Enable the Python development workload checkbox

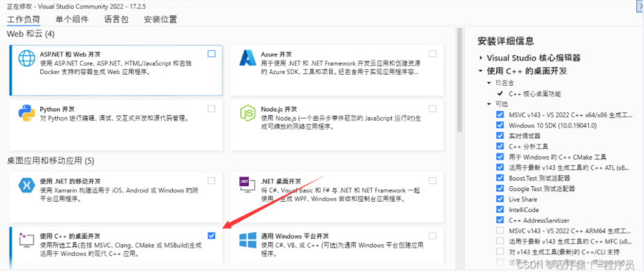[211, 109]
